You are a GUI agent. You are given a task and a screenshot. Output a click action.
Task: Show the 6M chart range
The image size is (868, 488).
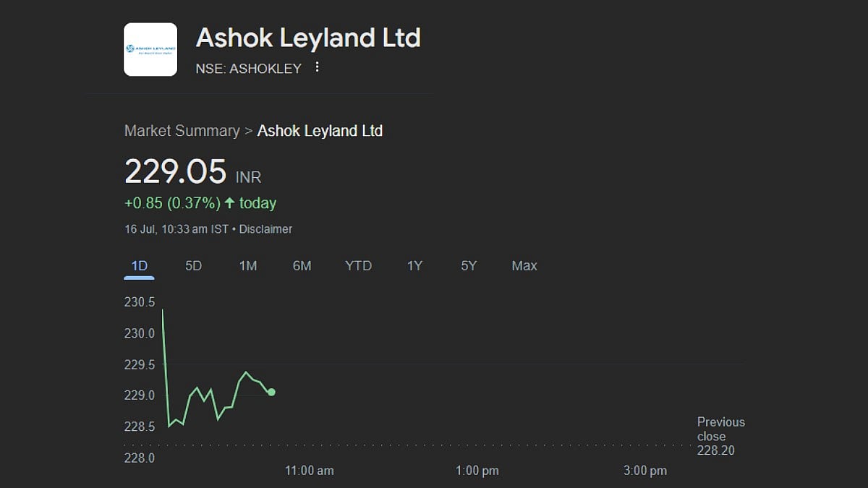(x=302, y=266)
